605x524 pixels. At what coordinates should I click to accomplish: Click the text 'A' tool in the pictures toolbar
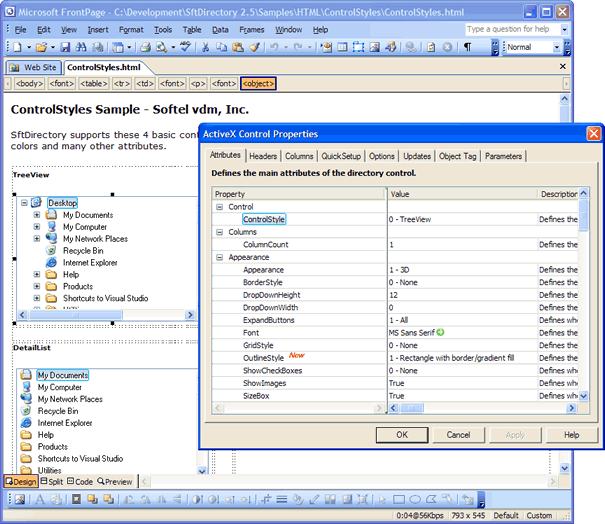click(39, 500)
